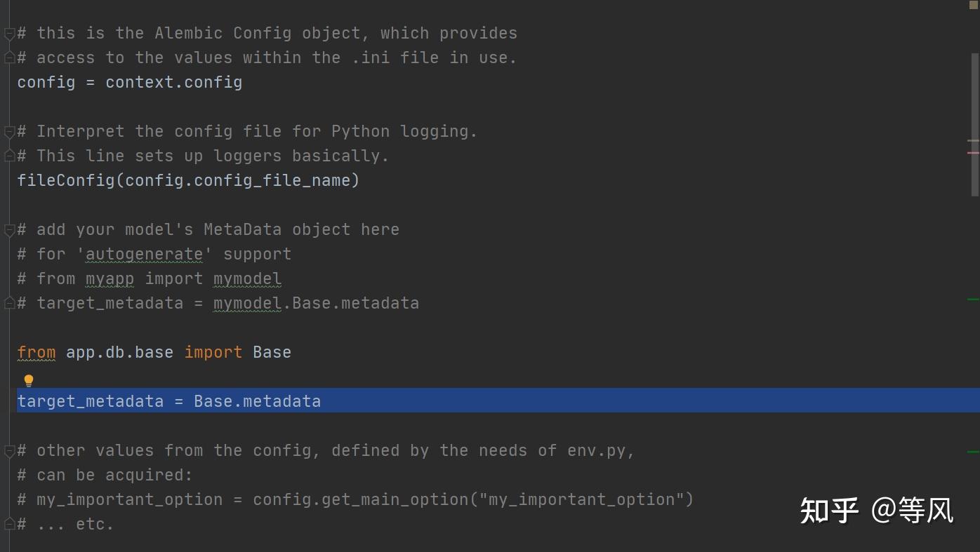The height and width of the screenshot is (552, 980).
Task: Click fold end marker at '... etc.' line
Action: point(9,524)
